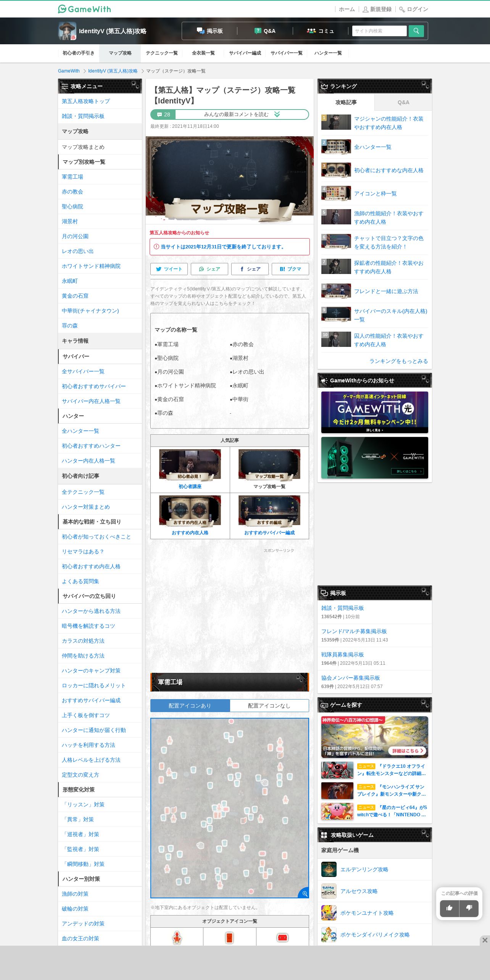The width and height of the screenshot is (490, 980).
Task: Switch ranking to the 攻略記事 tab
Action: pyautogui.click(x=346, y=102)
